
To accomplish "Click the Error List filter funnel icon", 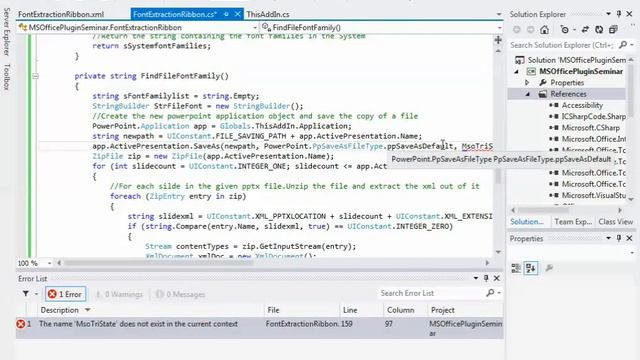I will point(26,293).
